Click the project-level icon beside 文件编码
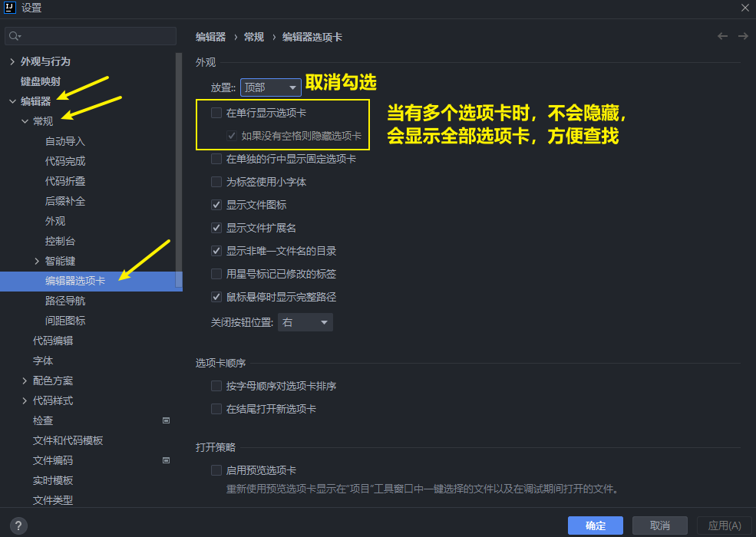Viewport: 756px width, 537px height. 166,460
